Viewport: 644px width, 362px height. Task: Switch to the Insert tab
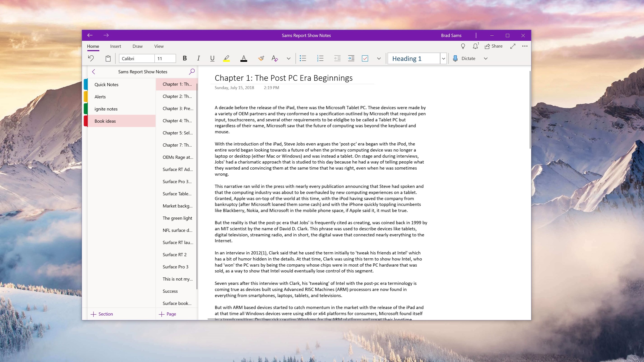coord(116,46)
